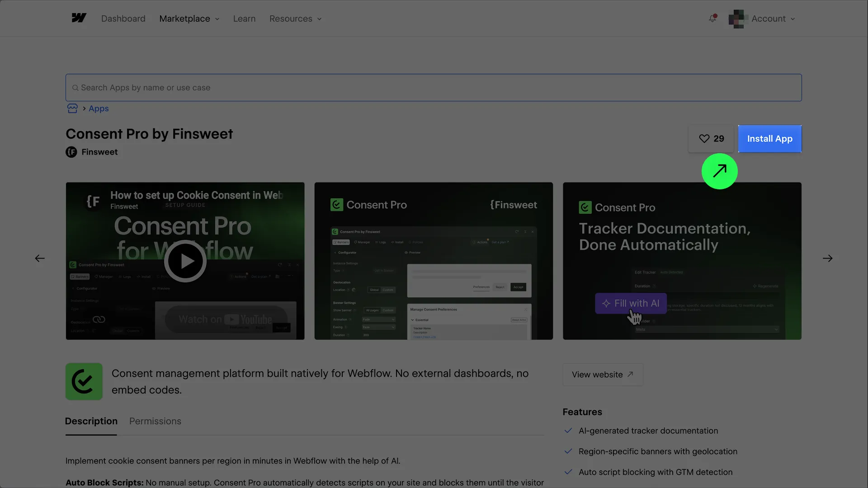This screenshot has width=868, height=488.
Task: Play the Consent Pro setup video
Action: [x=185, y=261]
